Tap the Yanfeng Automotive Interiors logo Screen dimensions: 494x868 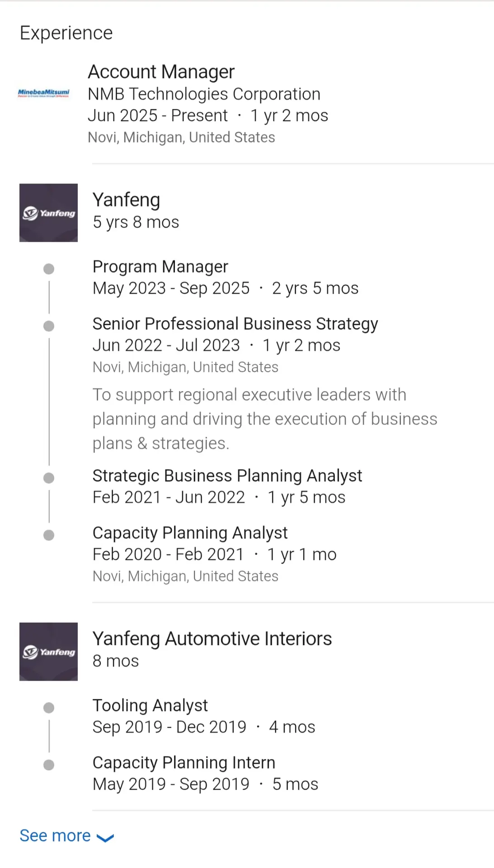48,651
